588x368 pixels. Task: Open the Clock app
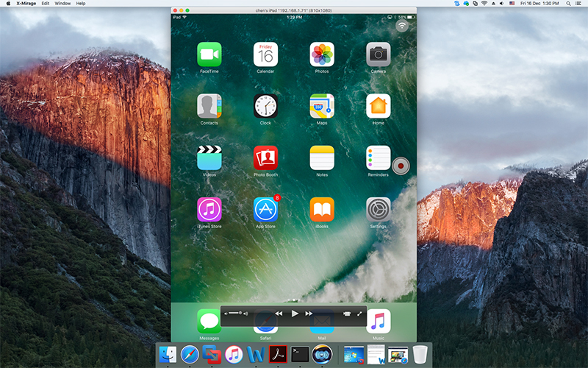[265, 106]
